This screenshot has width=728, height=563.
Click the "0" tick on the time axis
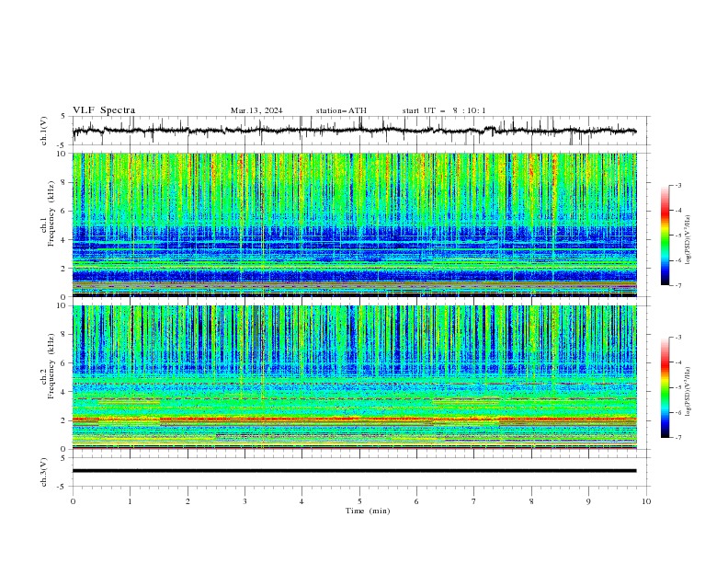pos(73,501)
